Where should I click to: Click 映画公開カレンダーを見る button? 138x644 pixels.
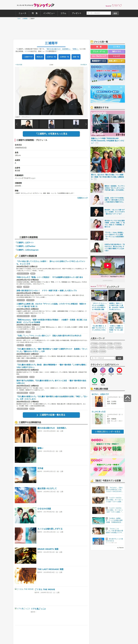coord(108,431)
